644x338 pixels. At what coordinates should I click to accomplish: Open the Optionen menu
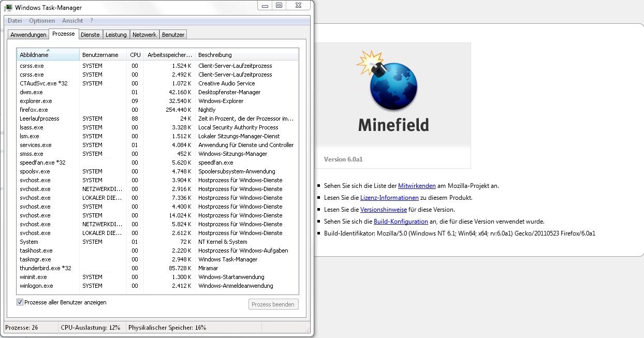tap(42, 21)
